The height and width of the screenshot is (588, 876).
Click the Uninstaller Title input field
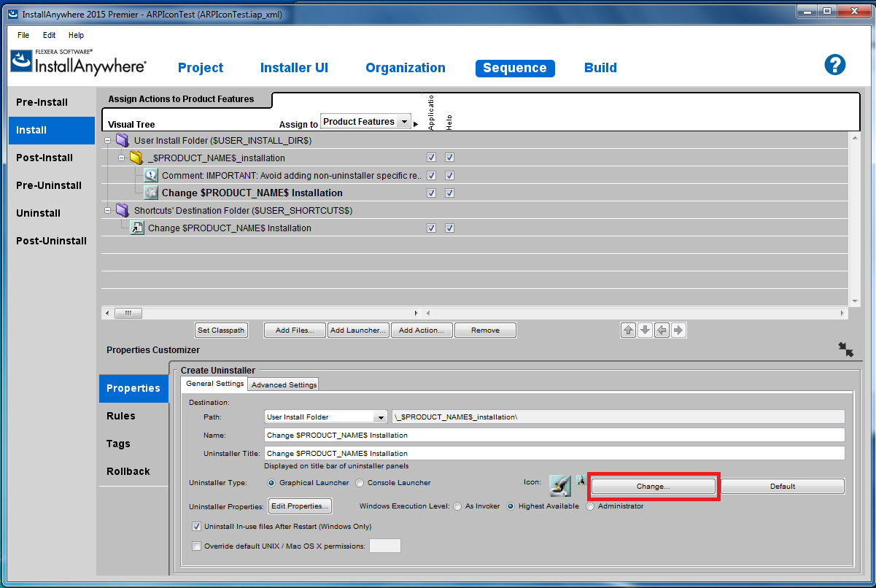pyautogui.click(x=553, y=453)
